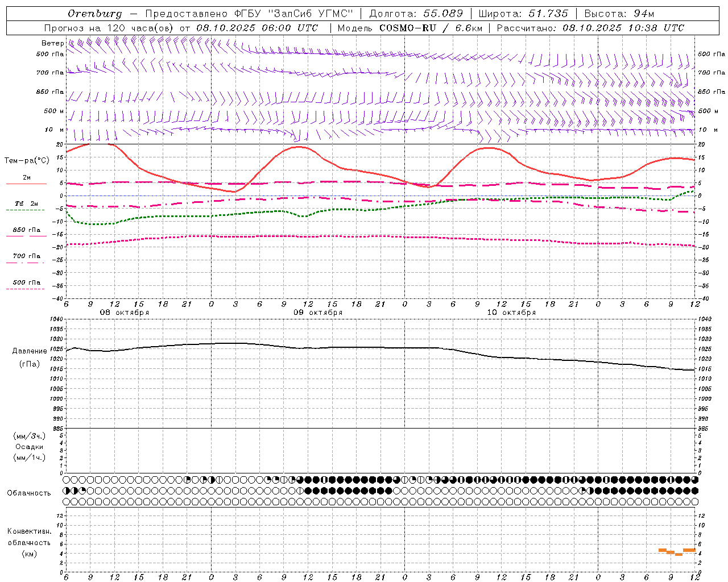Click the dash-dot line sample under 700 гПа legend

[x=26, y=263]
